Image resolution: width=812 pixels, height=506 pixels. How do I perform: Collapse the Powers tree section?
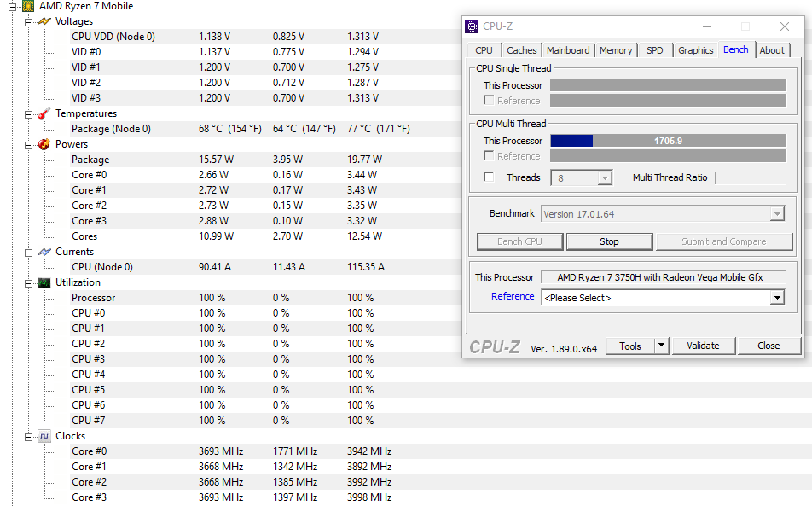pyautogui.click(x=28, y=145)
